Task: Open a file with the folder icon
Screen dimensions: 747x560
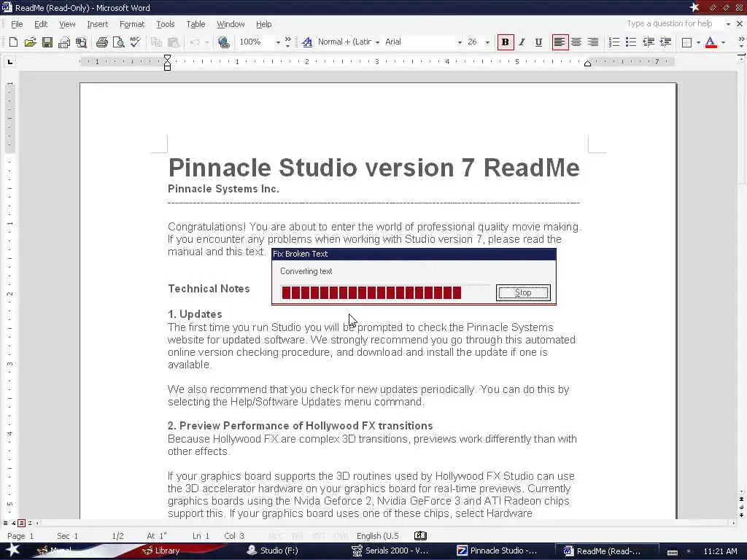Action: (x=30, y=42)
